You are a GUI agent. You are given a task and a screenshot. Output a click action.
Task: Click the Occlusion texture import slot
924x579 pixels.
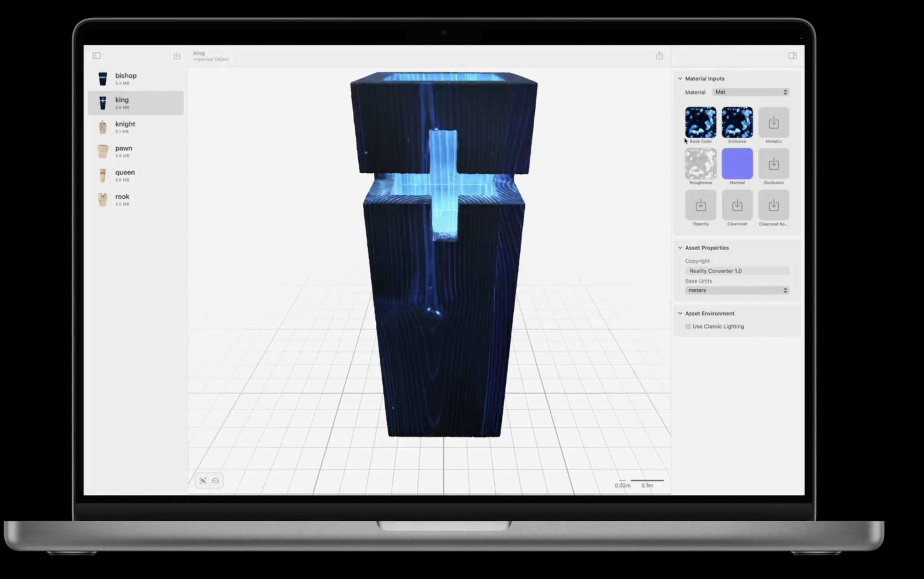click(773, 164)
